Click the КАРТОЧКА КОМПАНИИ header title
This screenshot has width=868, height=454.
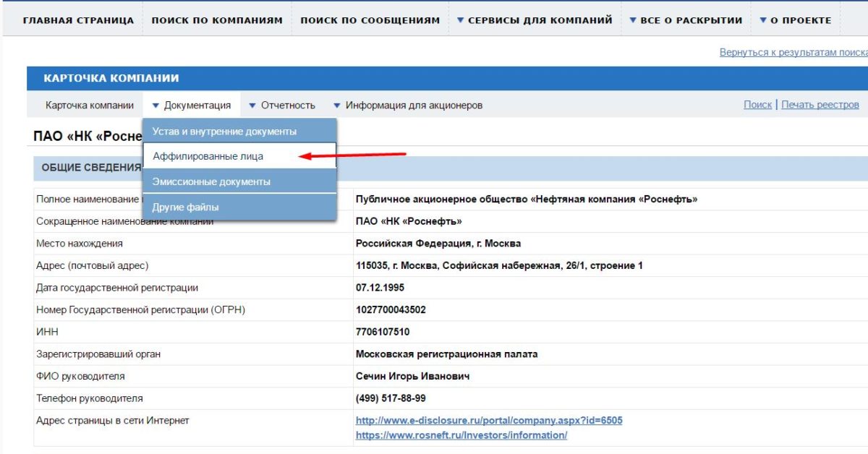pyautogui.click(x=111, y=78)
